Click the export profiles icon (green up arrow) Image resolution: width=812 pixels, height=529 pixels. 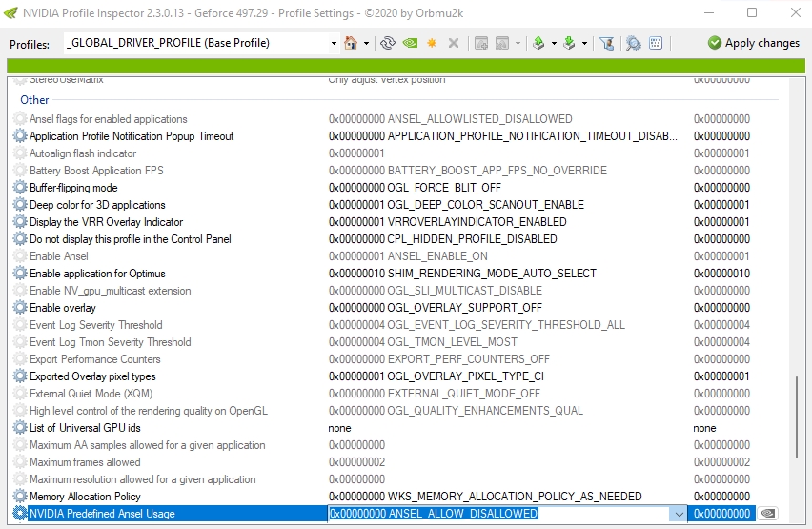pyautogui.click(x=538, y=43)
